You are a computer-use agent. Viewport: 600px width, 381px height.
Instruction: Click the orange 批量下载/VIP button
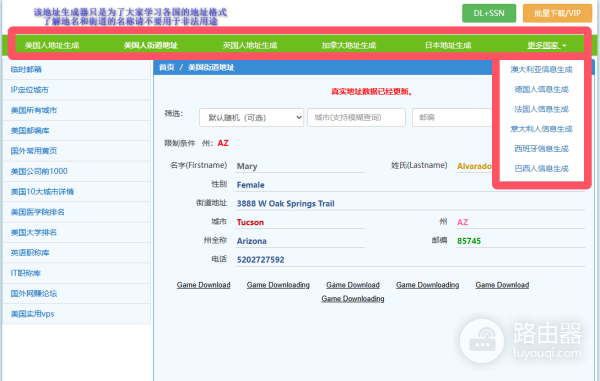click(557, 13)
